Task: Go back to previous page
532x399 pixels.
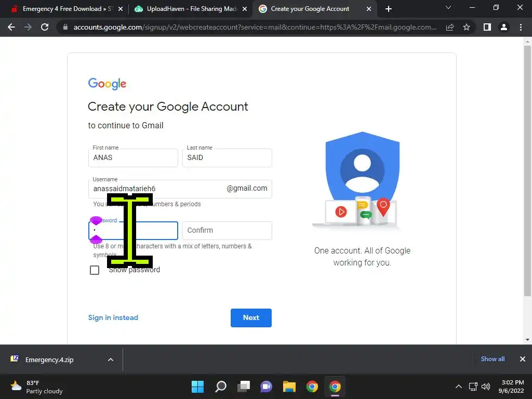Action: (11, 27)
